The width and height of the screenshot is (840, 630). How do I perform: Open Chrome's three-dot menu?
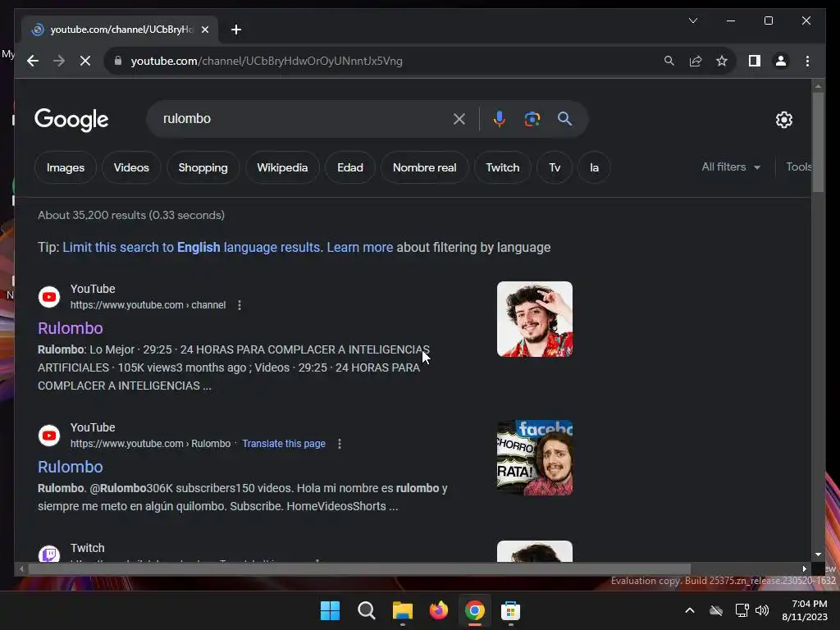(x=807, y=61)
